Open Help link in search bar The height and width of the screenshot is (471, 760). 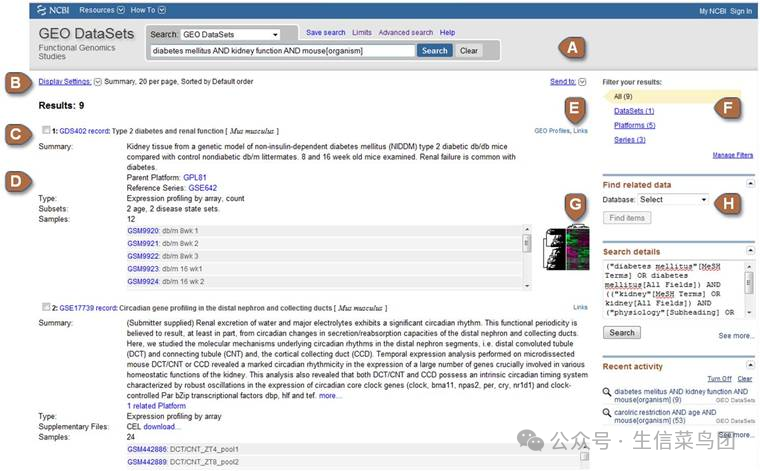447,32
